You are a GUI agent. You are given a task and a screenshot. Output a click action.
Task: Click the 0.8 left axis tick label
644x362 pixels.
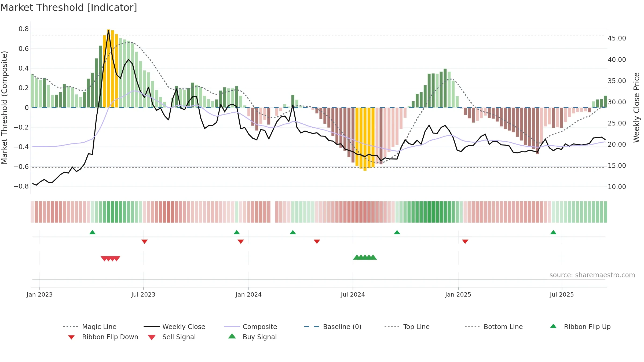coord(24,29)
